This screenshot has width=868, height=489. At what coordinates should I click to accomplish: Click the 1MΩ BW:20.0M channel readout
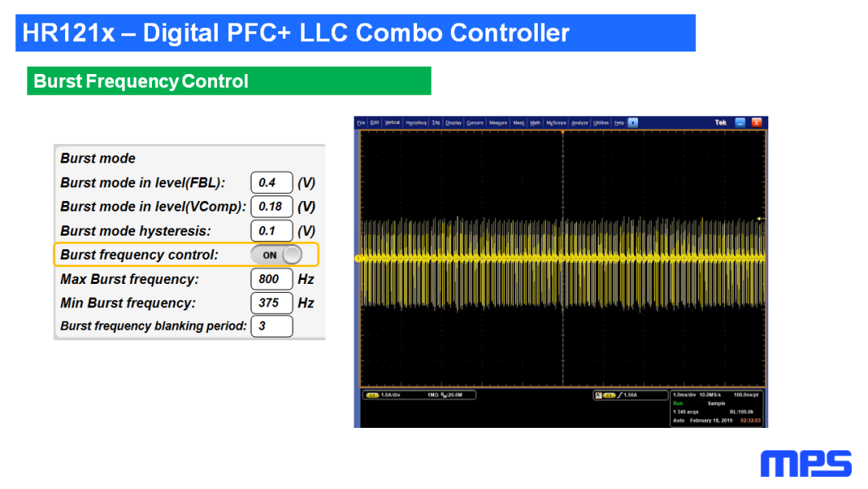[x=444, y=396]
